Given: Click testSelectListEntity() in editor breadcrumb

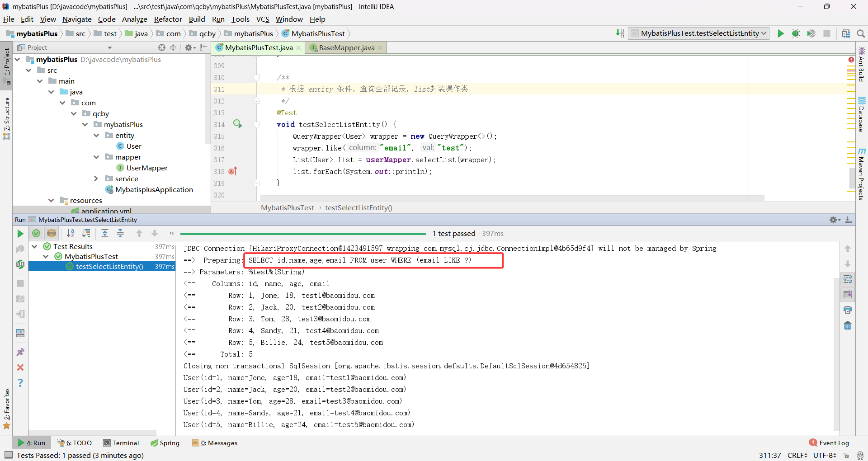Looking at the screenshot, I should (359, 207).
